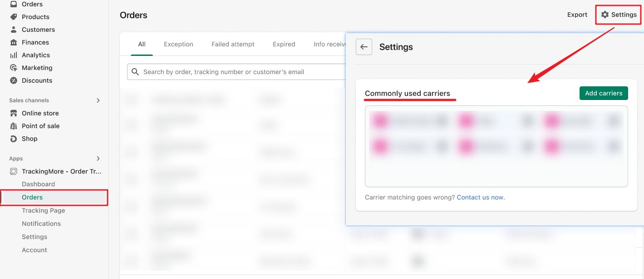
Task: Click the Discounts badge icon
Action: [x=14, y=80]
